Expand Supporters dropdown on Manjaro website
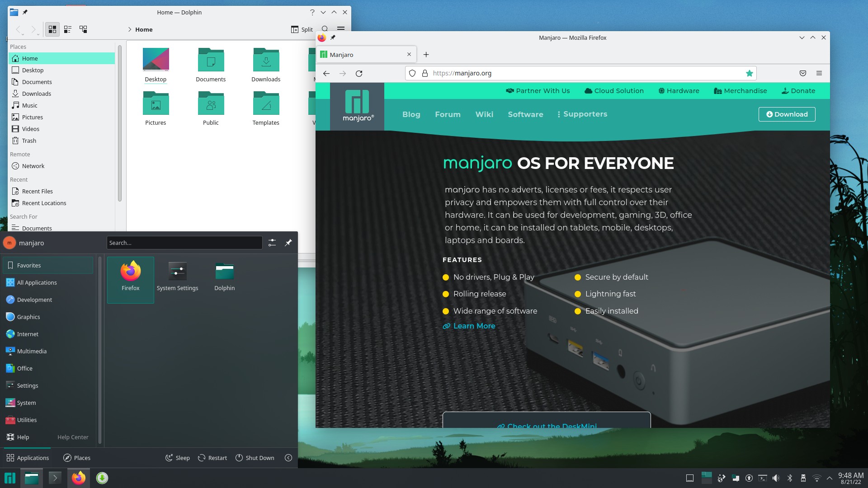 pos(582,114)
